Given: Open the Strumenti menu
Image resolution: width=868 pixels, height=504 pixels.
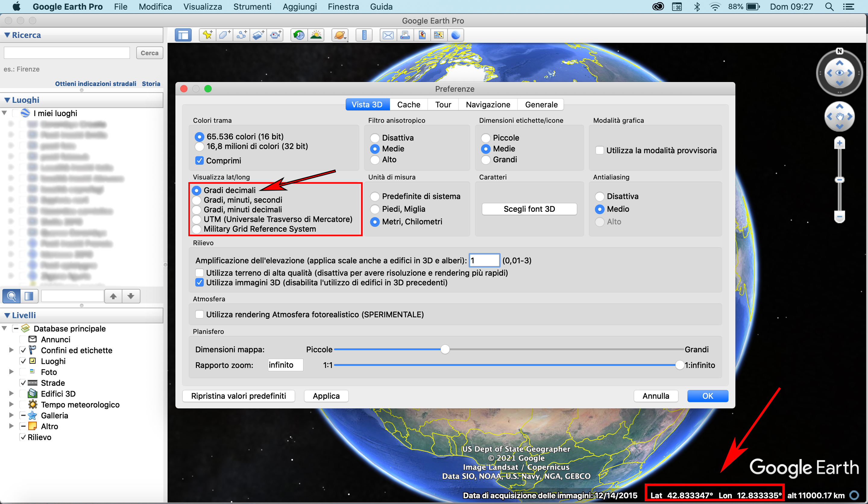Looking at the screenshot, I should (x=252, y=7).
